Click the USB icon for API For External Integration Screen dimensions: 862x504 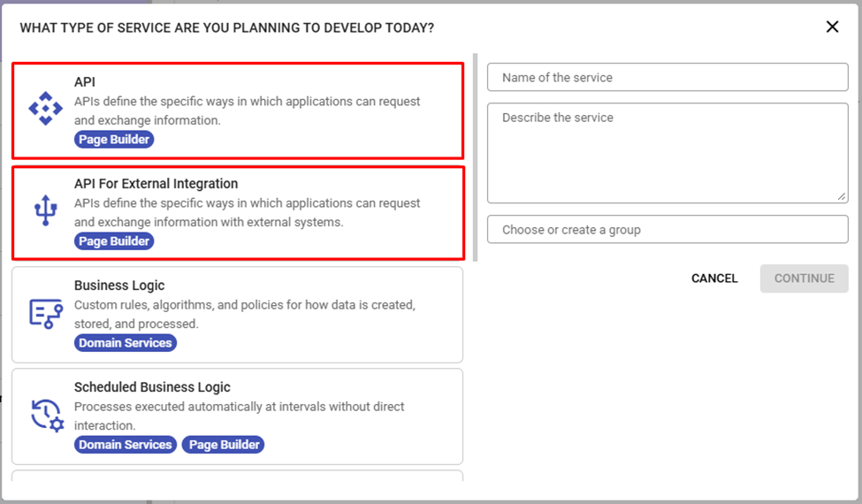(46, 210)
